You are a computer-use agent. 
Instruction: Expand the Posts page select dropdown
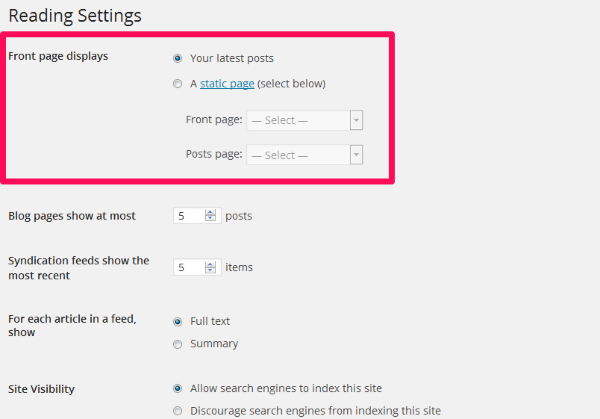[304, 155]
